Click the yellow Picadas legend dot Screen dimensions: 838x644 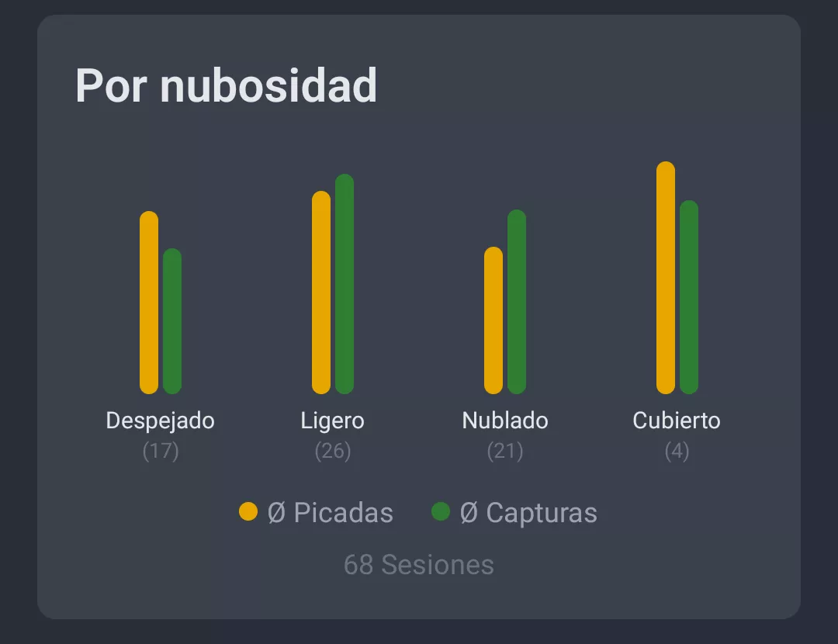248,512
